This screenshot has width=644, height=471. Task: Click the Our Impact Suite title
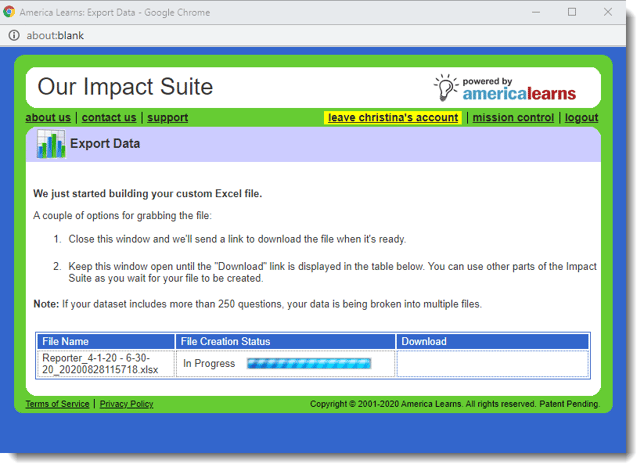[x=125, y=87]
